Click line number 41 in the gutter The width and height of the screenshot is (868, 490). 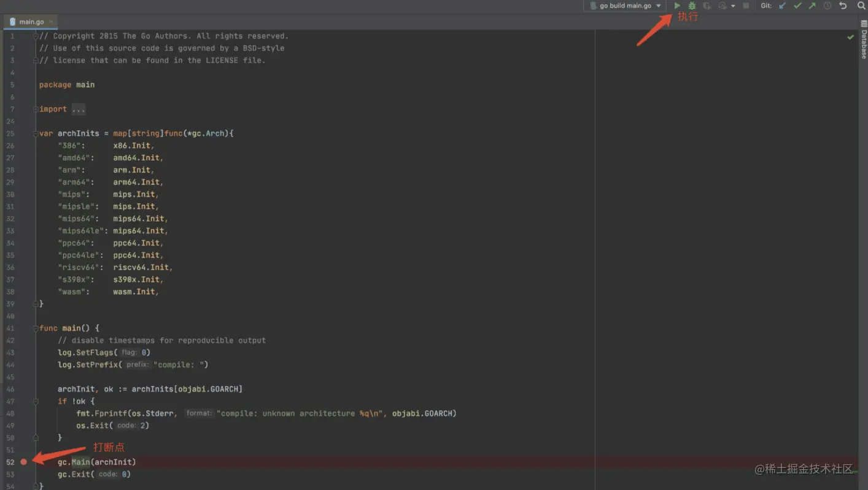(x=11, y=328)
